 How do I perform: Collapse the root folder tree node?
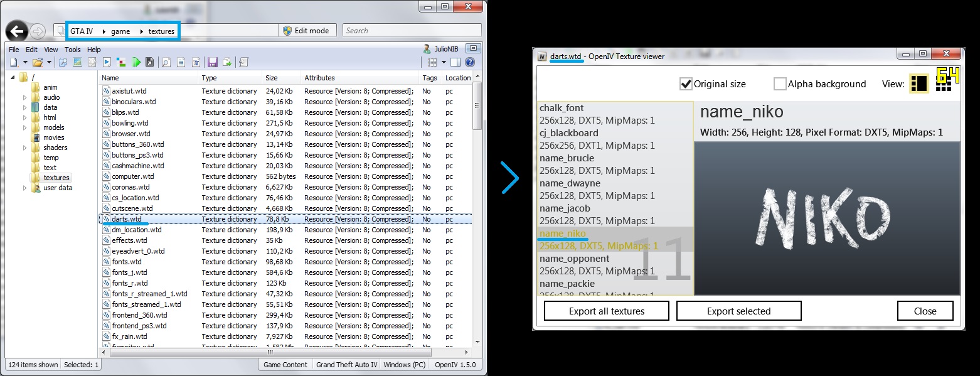coord(14,77)
